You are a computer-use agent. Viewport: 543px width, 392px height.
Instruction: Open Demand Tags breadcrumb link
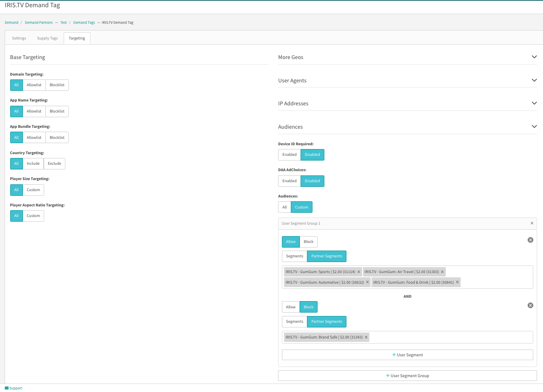[x=84, y=23]
